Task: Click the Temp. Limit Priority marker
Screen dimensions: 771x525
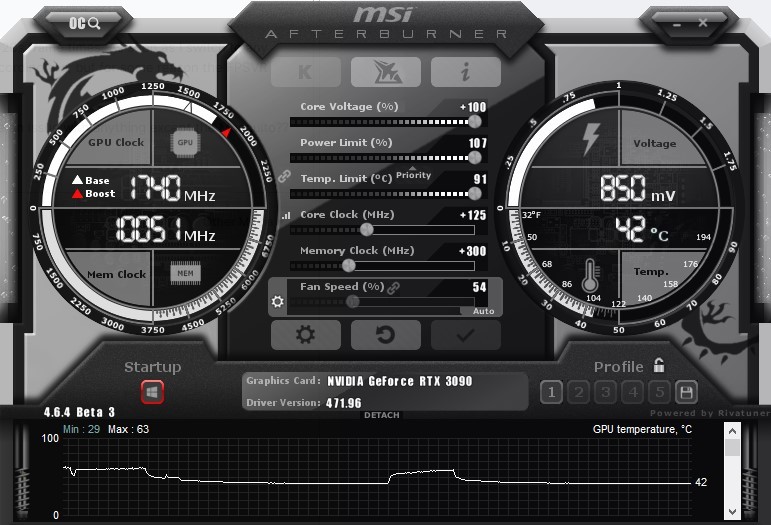Action: tap(413, 175)
